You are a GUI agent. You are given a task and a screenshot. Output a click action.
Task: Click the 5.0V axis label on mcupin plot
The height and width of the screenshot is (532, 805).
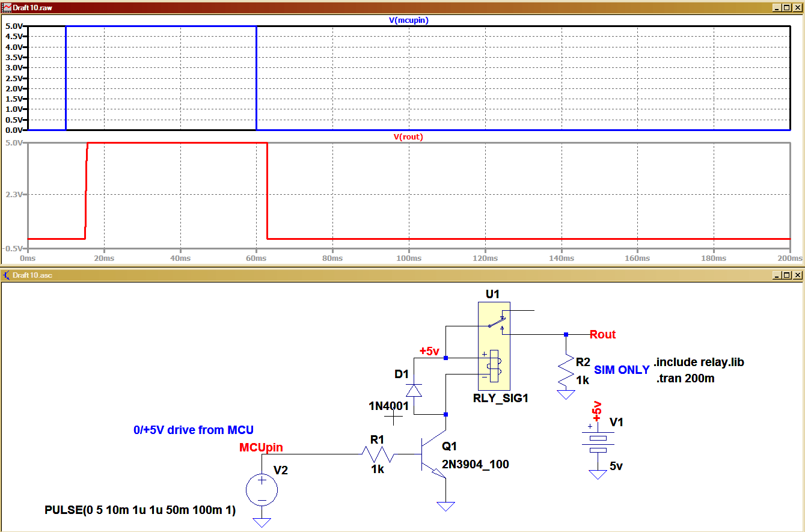point(14,26)
